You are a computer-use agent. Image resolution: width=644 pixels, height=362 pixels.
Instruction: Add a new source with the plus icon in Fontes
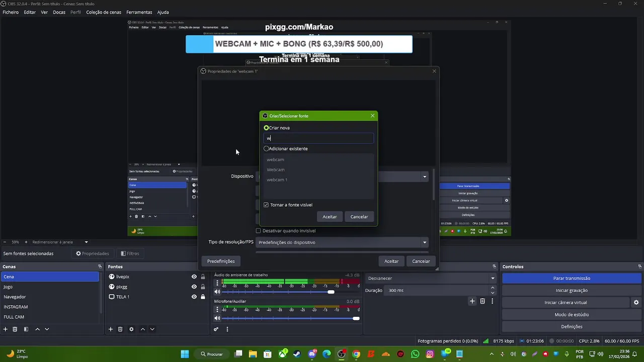pos(111,329)
